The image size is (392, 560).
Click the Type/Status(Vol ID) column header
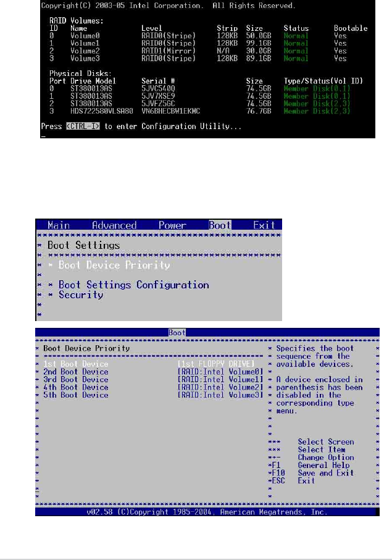point(323,81)
